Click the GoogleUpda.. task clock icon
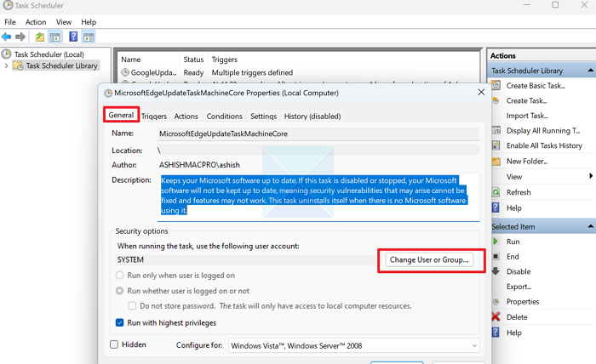Image resolution: width=596 pixels, height=364 pixels. 125,72
